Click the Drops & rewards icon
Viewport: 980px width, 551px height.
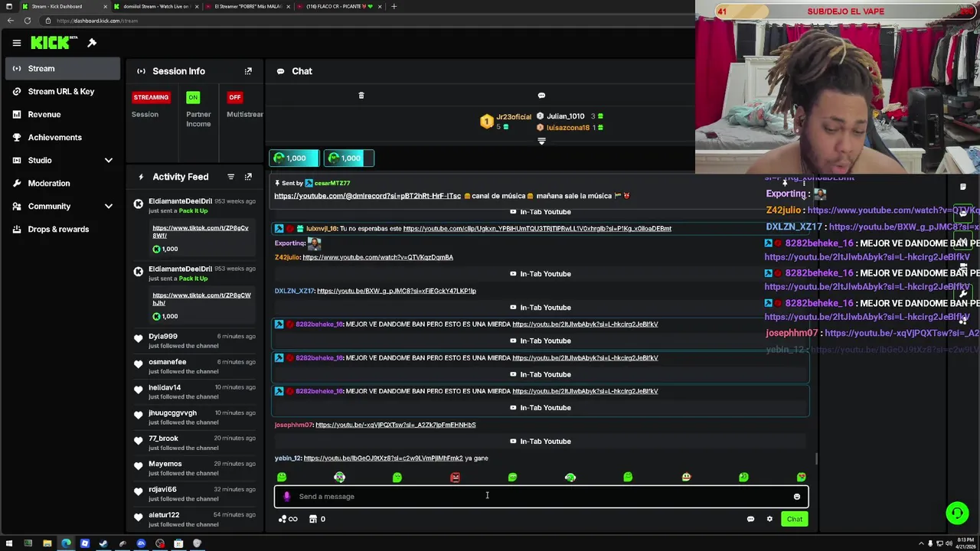click(x=16, y=229)
